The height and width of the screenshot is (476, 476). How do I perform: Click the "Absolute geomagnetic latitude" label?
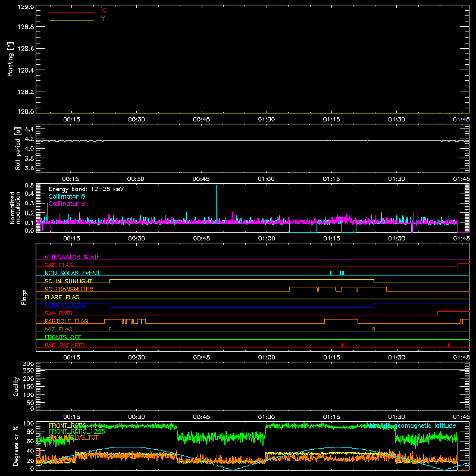[x=411, y=425]
